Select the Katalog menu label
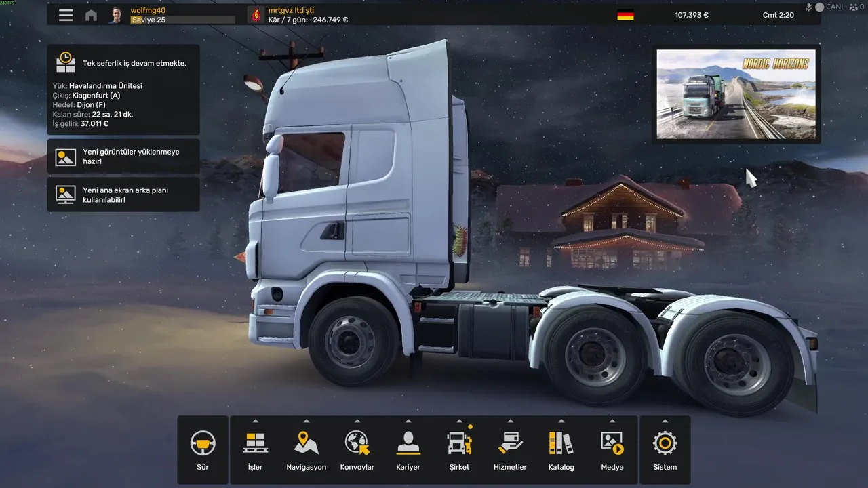The width and height of the screenshot is (868, 488). tap(561, 467)
